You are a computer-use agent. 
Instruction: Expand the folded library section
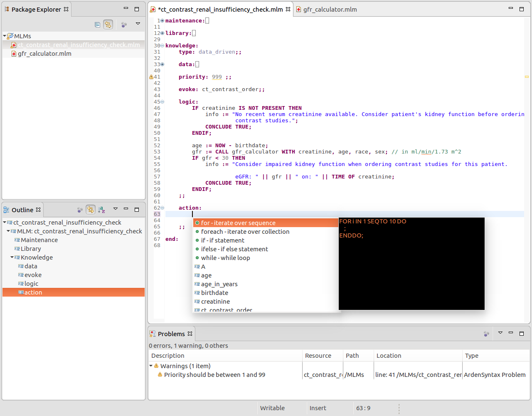pos(162,33)
